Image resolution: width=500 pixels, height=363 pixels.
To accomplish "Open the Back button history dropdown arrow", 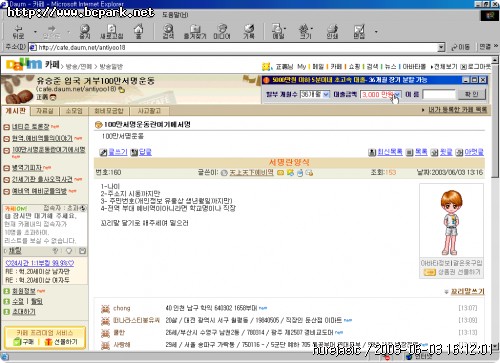I will 35,32.
